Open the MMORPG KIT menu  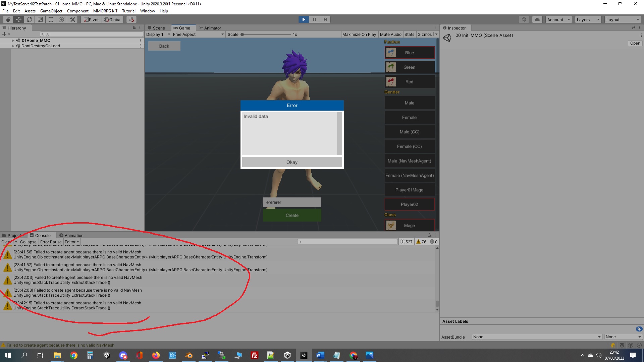[105, 11]
